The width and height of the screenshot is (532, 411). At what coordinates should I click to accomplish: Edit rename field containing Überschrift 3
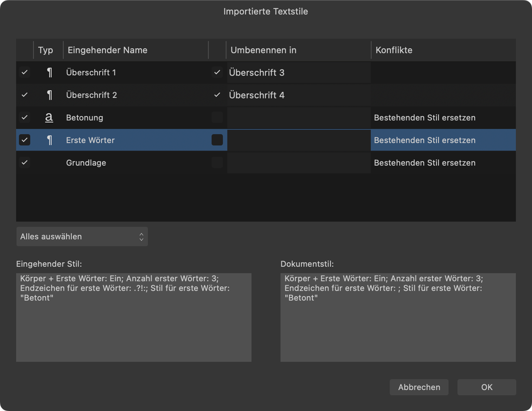[x=299, y=72]
